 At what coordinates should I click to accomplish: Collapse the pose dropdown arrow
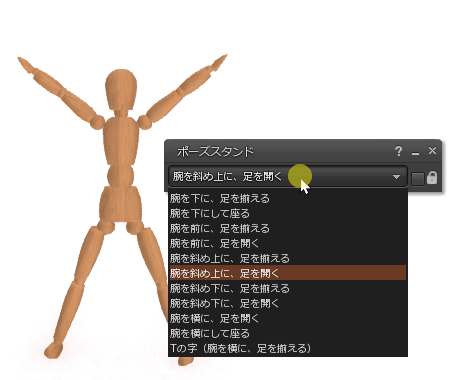point(396,177)
